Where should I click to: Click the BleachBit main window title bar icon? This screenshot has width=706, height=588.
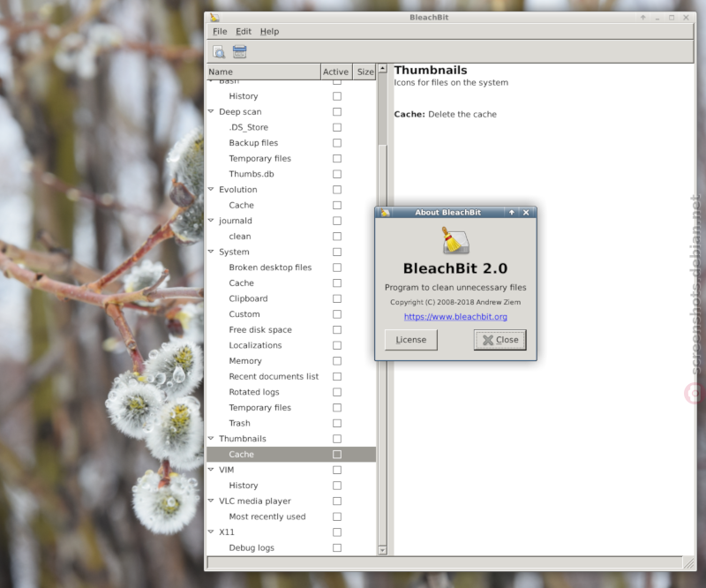(214, 17)
